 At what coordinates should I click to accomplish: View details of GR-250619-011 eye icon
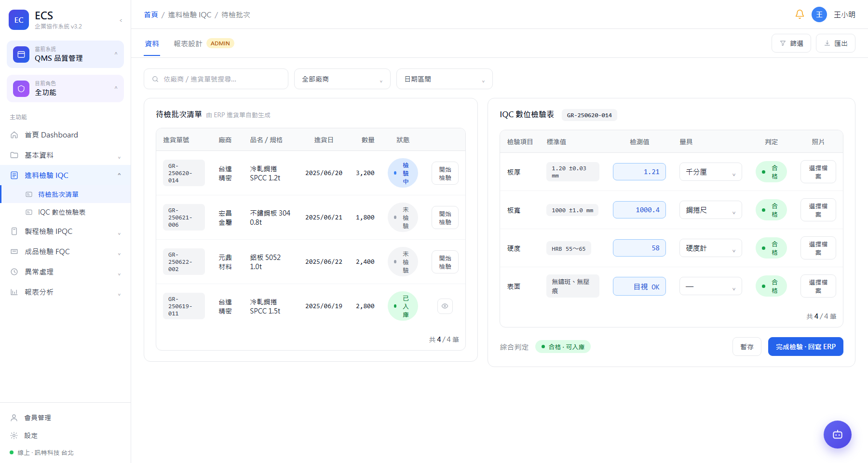tap(445, 306)
